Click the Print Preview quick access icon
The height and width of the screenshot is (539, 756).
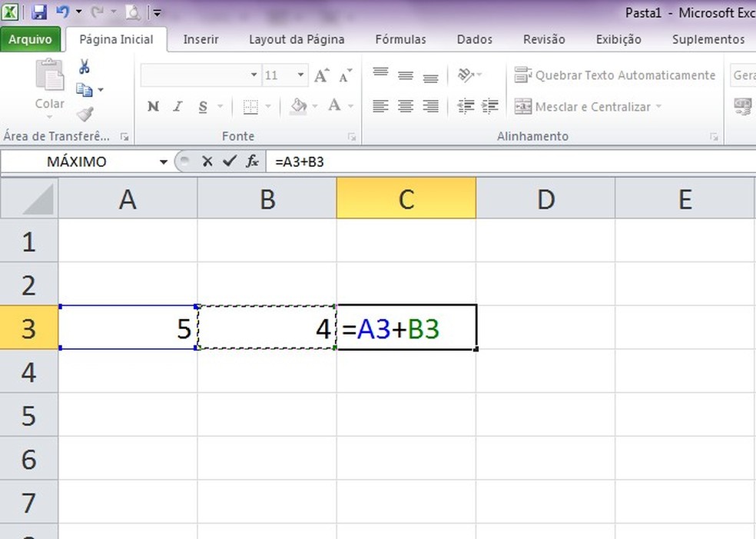(x=132, y=12)
